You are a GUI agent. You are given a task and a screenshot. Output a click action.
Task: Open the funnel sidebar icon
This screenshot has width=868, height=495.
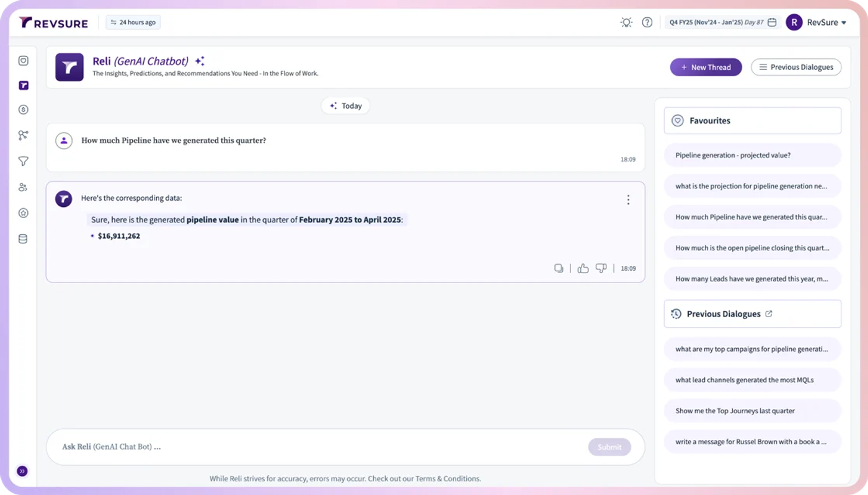pos(23,161)
